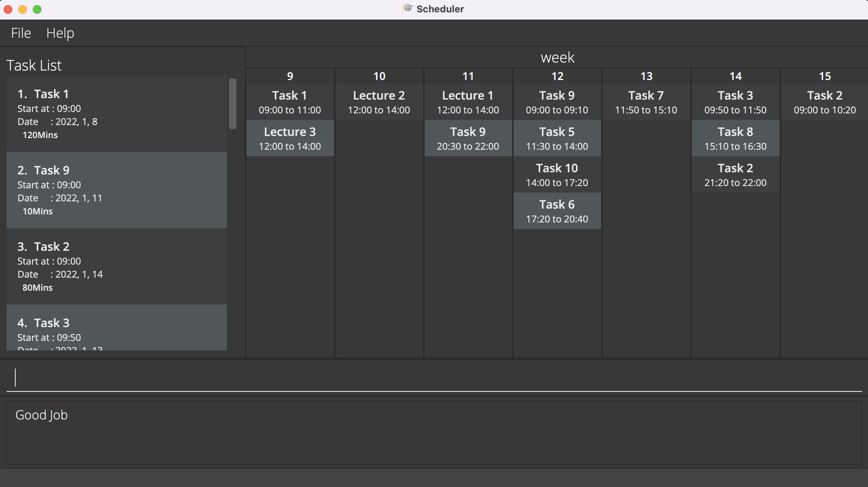Click Task 6 from 17:20 to 20:40

pyautogui.click(x=557, y=211)
